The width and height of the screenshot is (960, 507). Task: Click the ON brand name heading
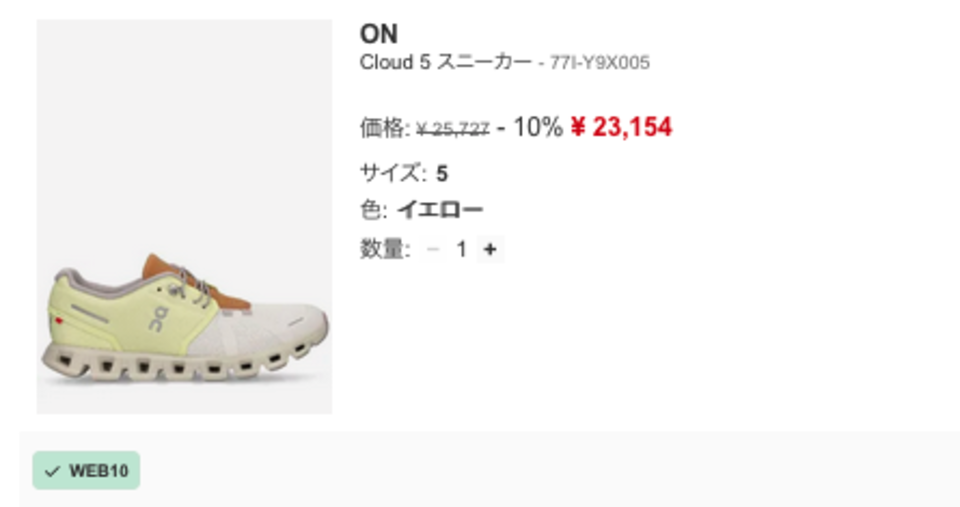point(379,34)
